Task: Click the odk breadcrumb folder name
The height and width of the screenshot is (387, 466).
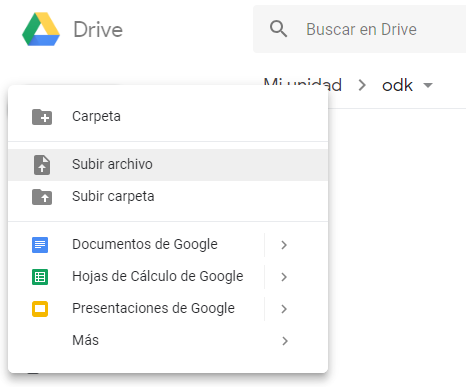Action: point(397,85)
